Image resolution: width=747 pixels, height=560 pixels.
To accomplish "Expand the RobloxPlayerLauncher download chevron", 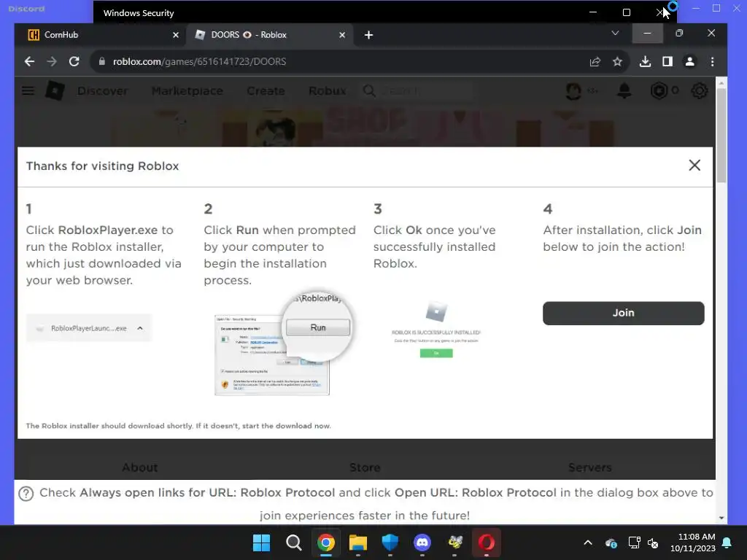I will (139, 328).
